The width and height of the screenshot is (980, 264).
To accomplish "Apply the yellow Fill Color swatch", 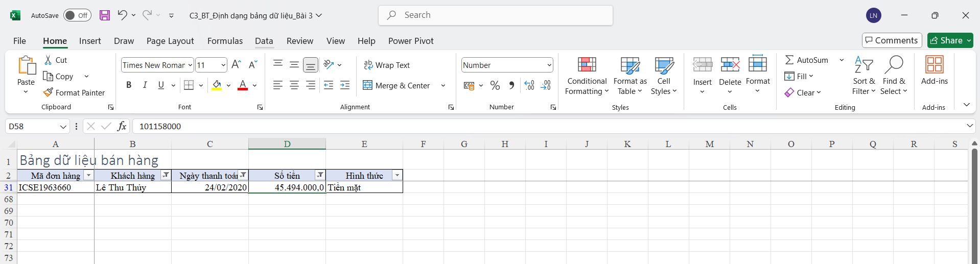I will tap(217, 85).
